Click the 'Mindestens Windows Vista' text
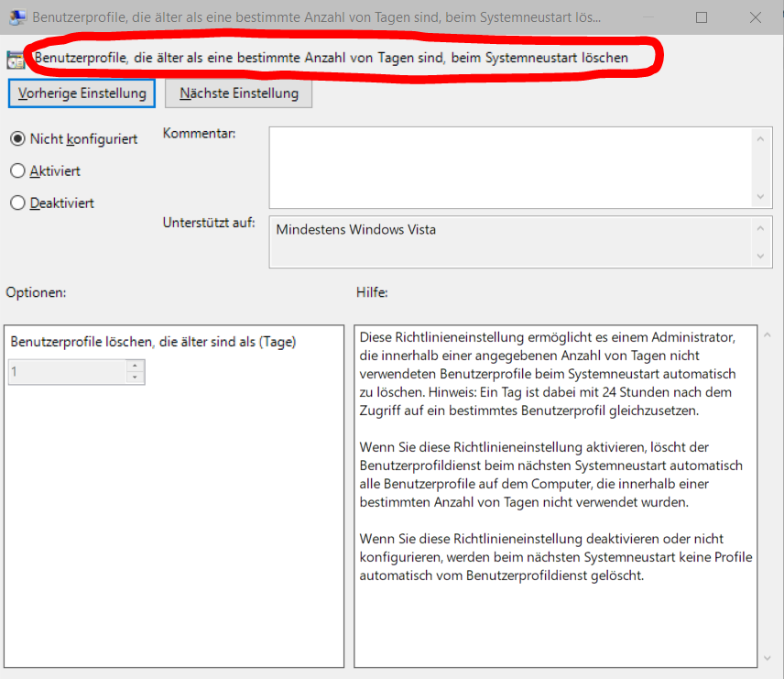Screen dimensions: 784x679 [x=356, y=230]
